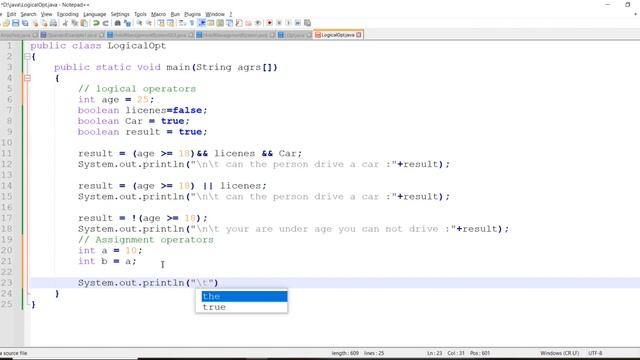Open a file with the Open toolbar icon

[x=6, y=23]
